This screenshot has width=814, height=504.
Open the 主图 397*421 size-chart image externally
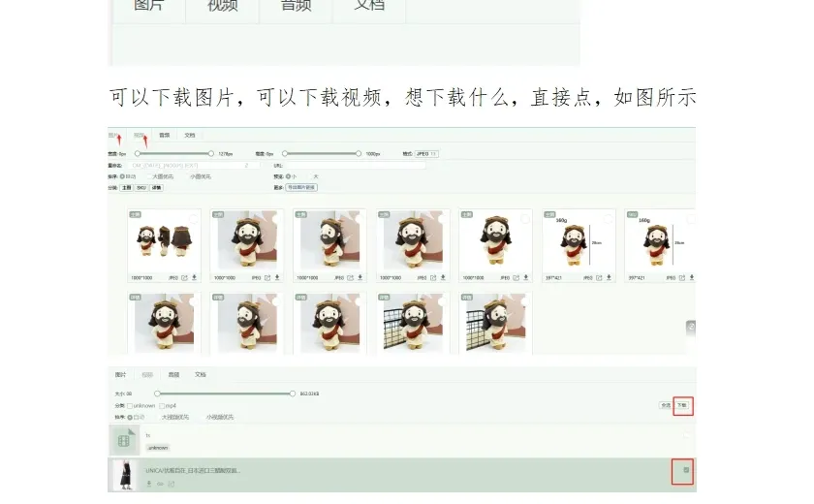(x=599, y=278)
